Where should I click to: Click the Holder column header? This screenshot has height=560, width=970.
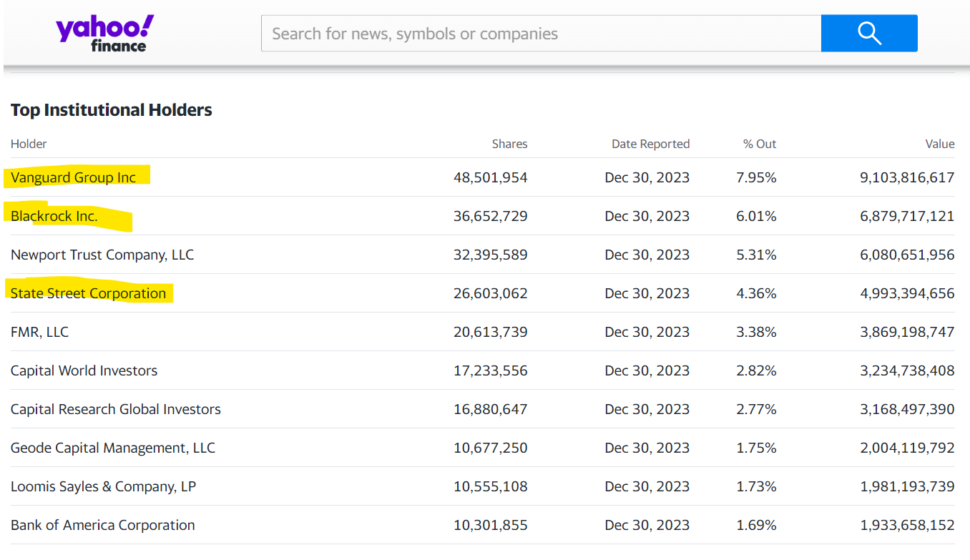(29, 144)
